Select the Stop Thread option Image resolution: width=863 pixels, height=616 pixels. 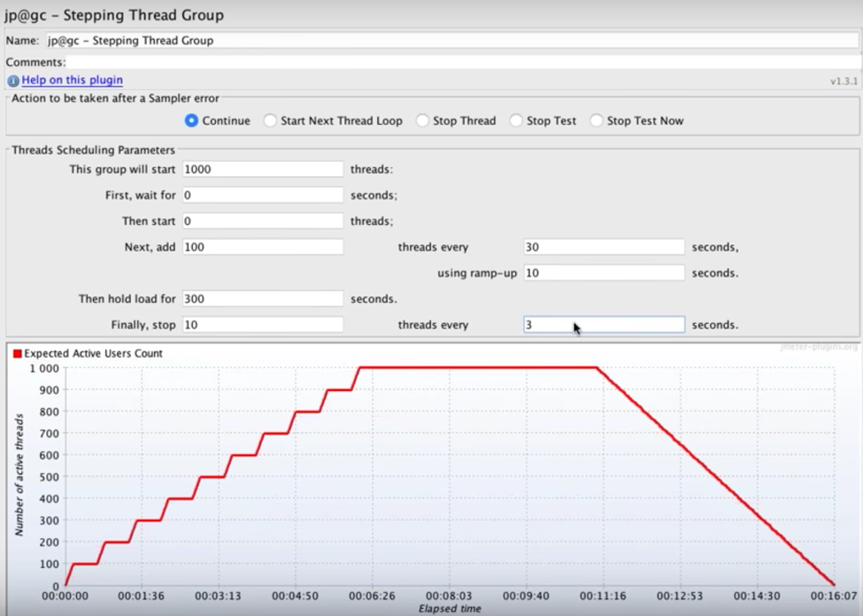423,120
